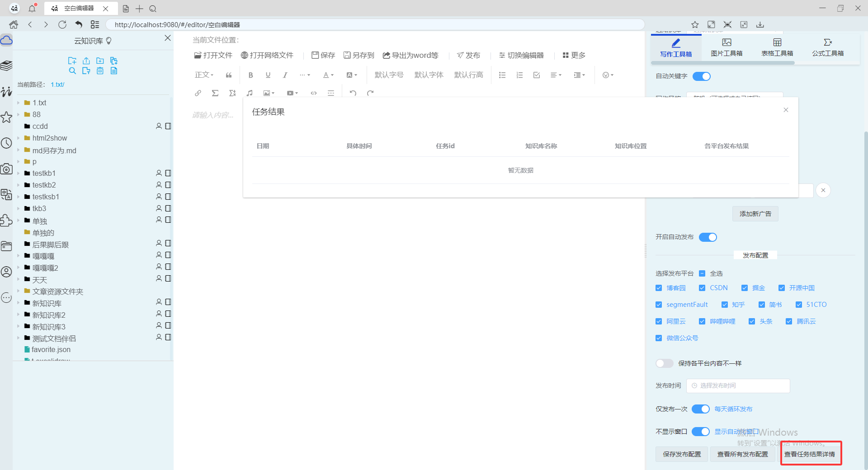This screenshot has height=470, width=868.
Task: Insert a code block with the </> icon
Action: [313, 93]
